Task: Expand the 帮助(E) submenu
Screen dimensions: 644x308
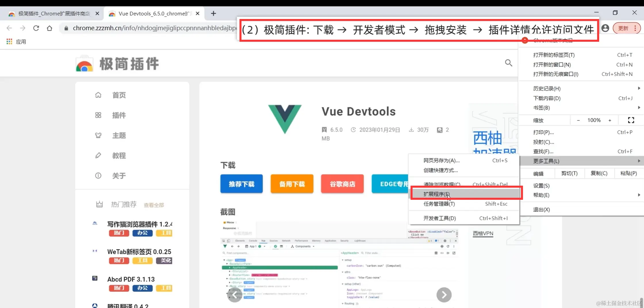Action: pyautogui.click(x=582, y=195)
